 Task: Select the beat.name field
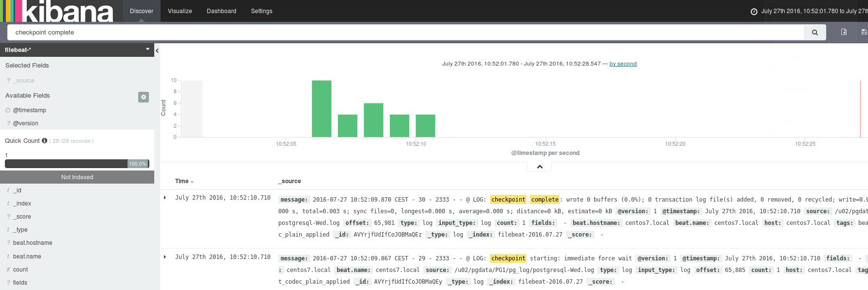[x=27, y=256]
